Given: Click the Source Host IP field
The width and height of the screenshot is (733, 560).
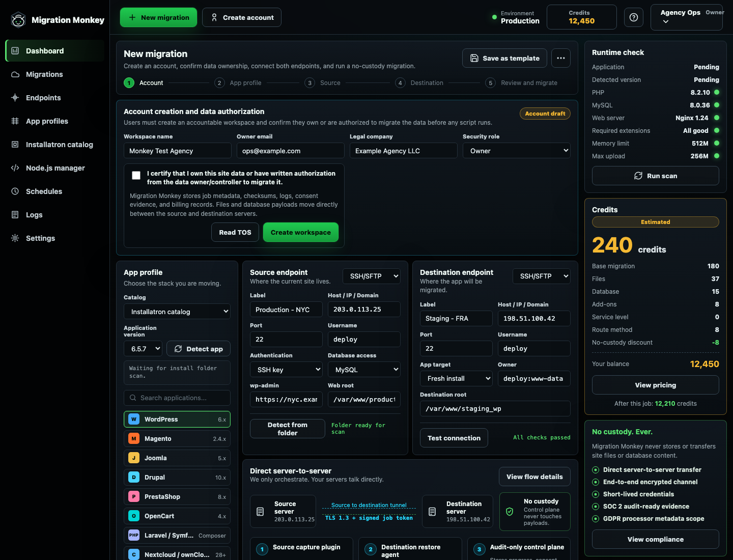Looking at the screenshot, I should [x=364, y=309].
